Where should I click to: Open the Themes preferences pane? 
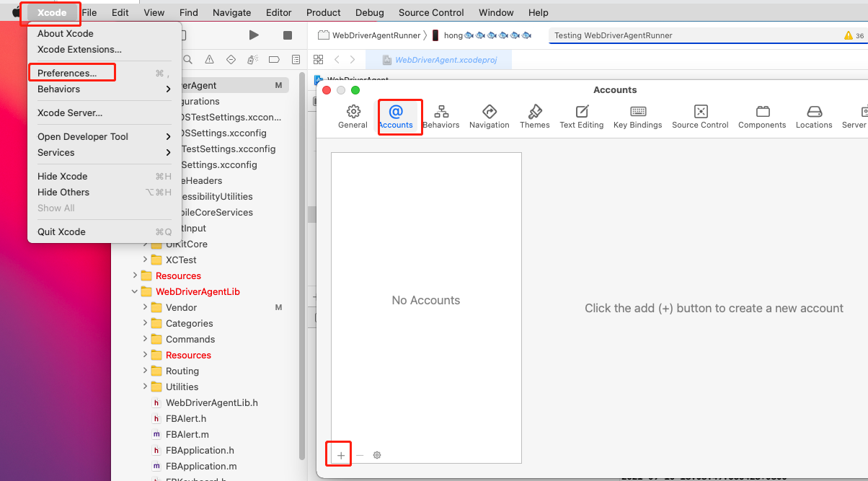(x=535, y=117)
